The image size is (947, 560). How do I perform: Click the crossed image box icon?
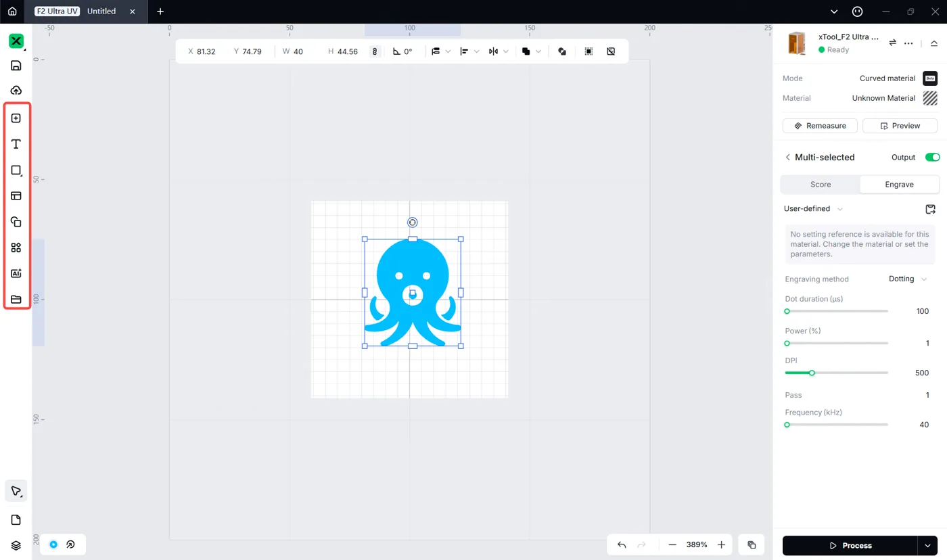pos(611,51)
